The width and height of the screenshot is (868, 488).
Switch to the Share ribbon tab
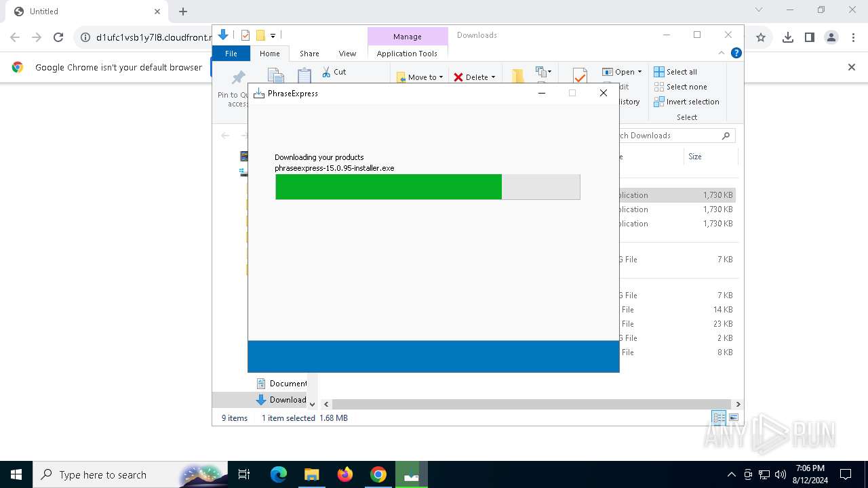click(x=309, y=54)
